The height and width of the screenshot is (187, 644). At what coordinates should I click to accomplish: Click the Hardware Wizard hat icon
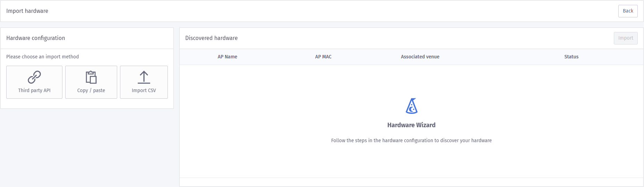[411, 106]
